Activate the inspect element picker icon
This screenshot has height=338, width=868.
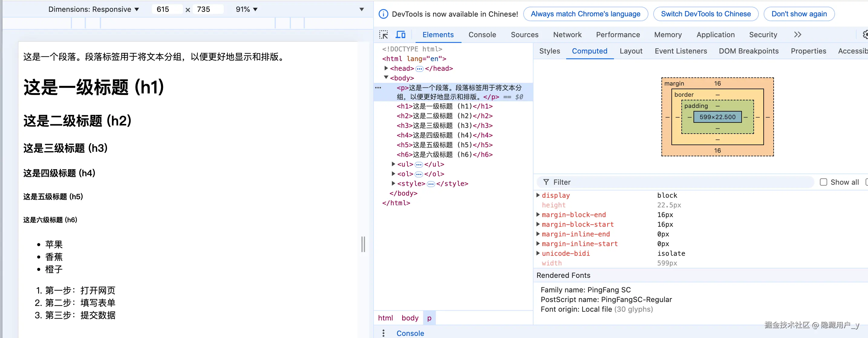pyautogui.click(x=383, y=35)
